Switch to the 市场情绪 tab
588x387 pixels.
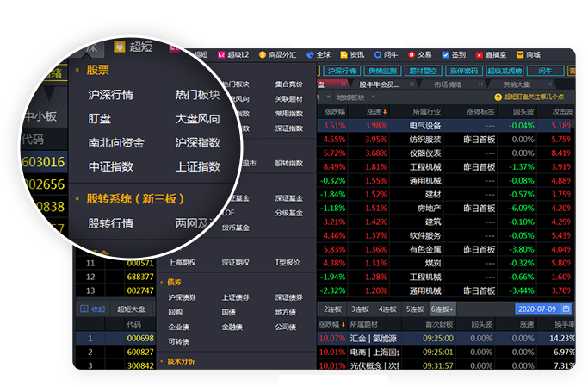pos(448,84)
